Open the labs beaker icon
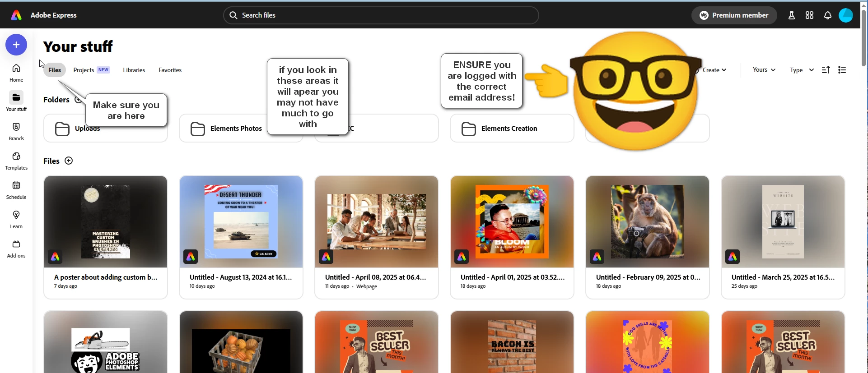Viewport: 868px width, 373px height. pyautogui.click(x=791, y=15)
